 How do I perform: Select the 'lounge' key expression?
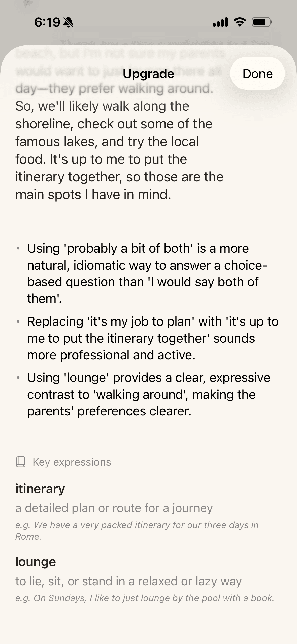(x=36, y=562)
